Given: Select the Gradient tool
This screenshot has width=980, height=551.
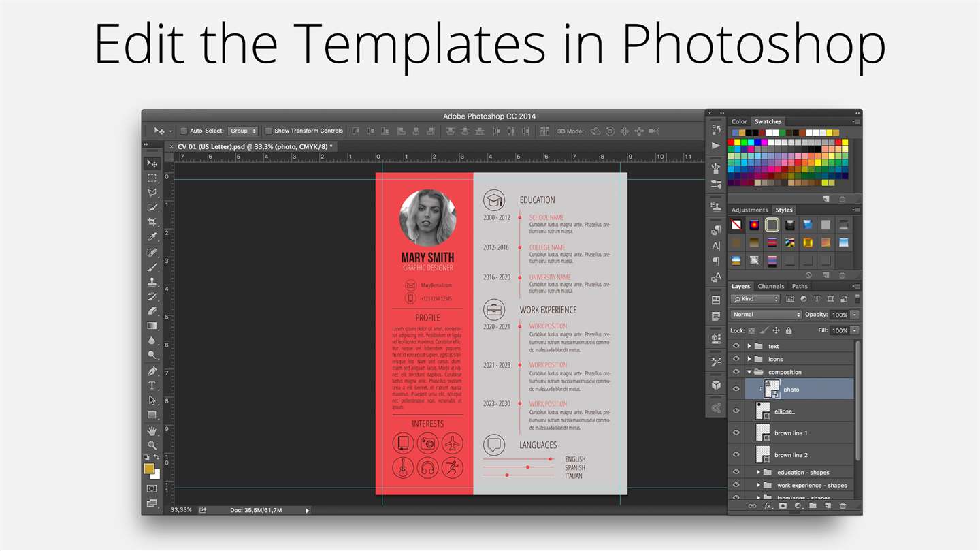Looking at the screenshot, I should (x=152, y=326).
